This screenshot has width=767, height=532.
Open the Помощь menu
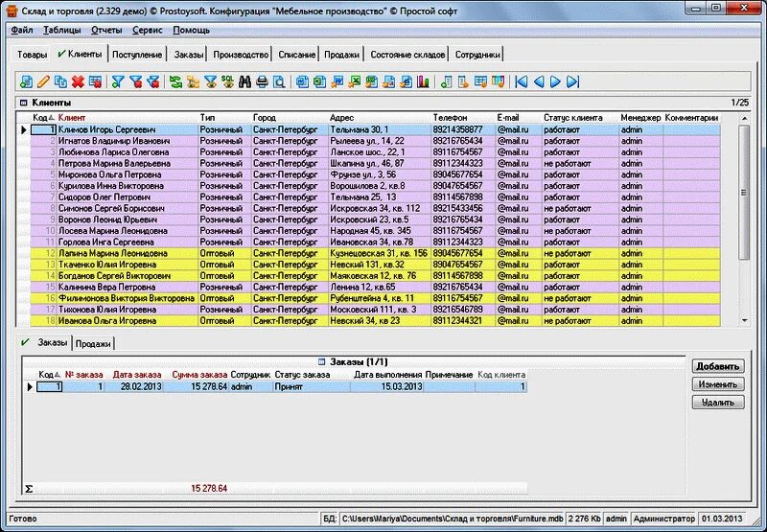coord(191,30)
